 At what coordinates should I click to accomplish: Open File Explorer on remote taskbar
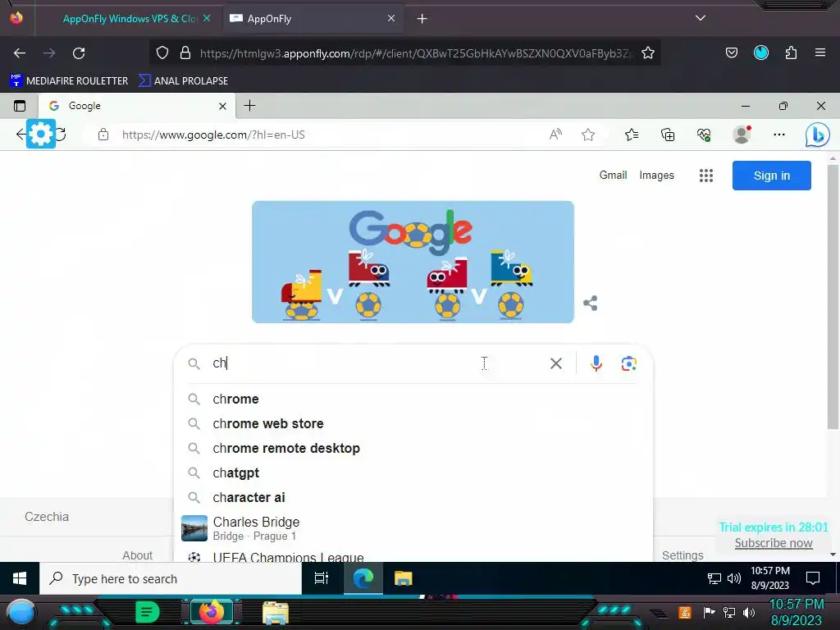404,578
